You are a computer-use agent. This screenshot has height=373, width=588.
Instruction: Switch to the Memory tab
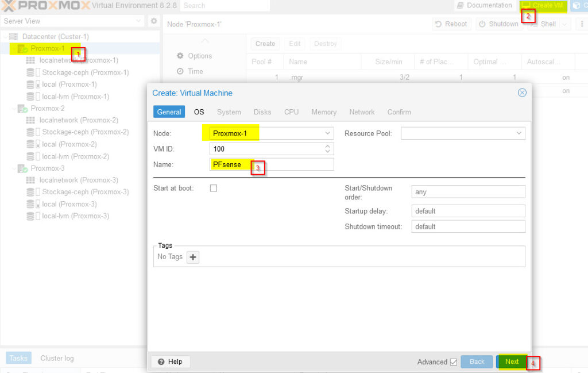click(324, 112)
